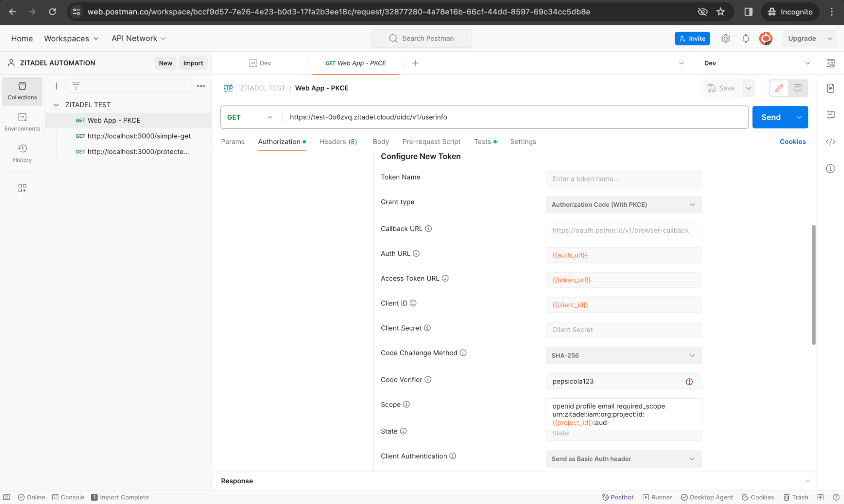This screenshot has height=504, width=844.
Task: Click the notifications bell icon
Action: click(x=746, y=38)
